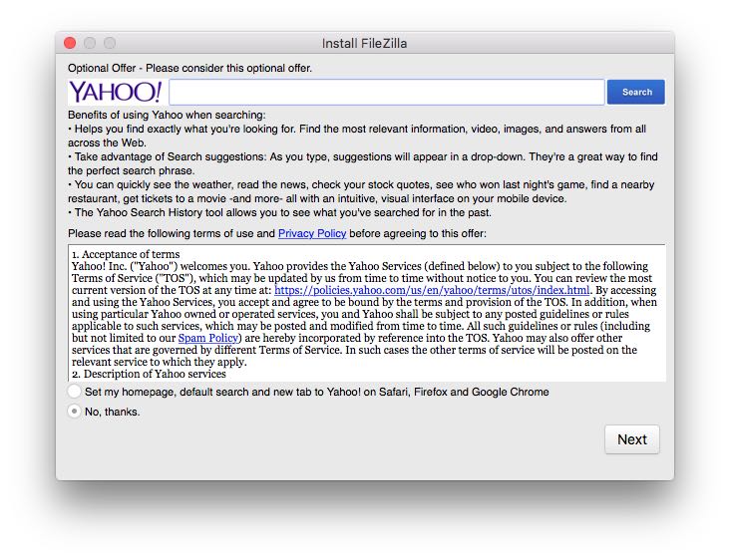Open the Privacy Policy link
The image size is (730, 560).
(312, 233)
